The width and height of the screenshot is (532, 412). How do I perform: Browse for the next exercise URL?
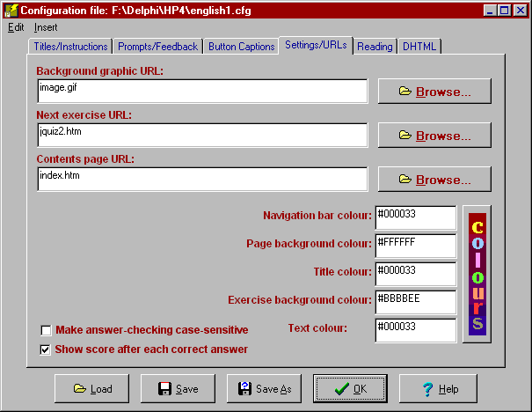(x=434, y=136)
